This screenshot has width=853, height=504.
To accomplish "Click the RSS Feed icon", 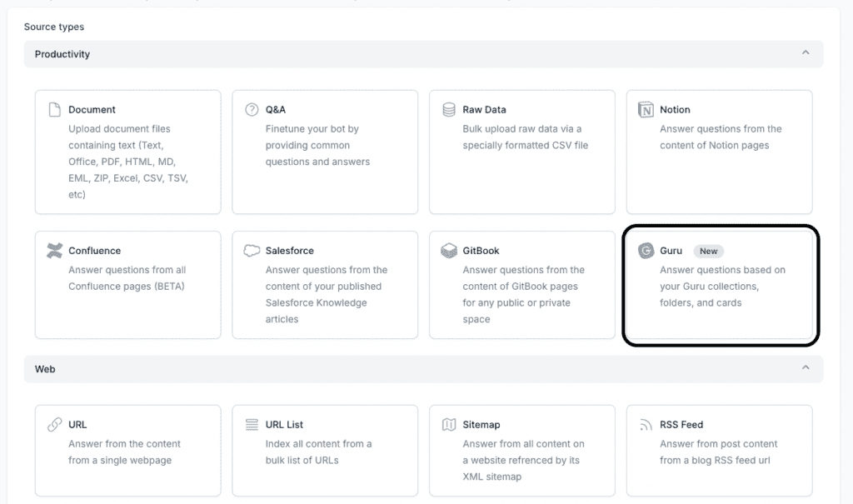I will [x=646, y=425].
